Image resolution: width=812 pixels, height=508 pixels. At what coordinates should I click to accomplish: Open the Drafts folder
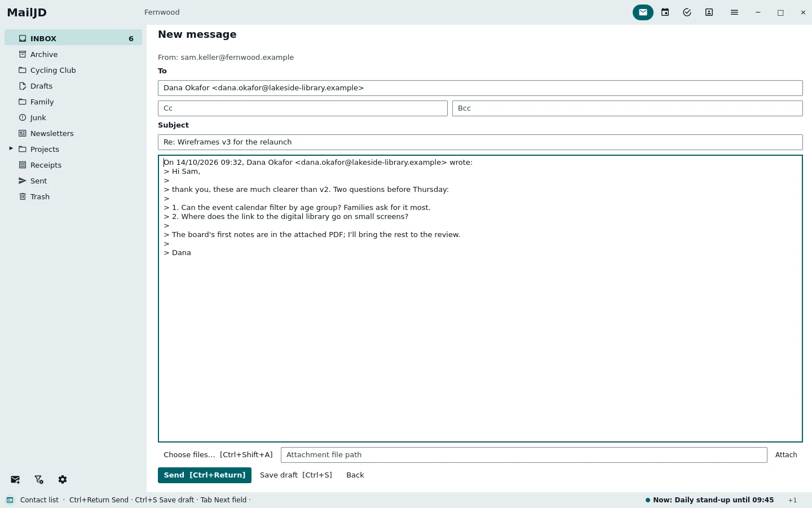click(73, 86)
